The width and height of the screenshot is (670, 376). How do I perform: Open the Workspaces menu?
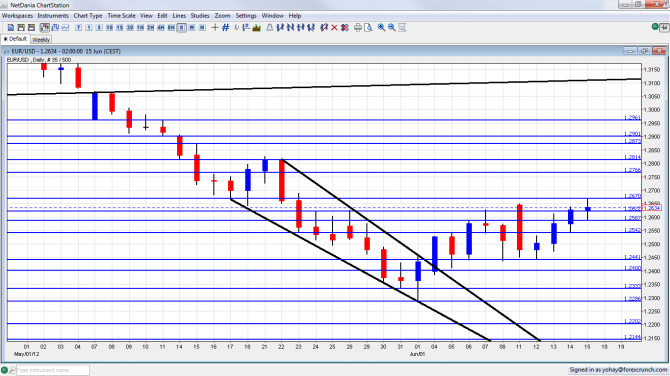17,15
